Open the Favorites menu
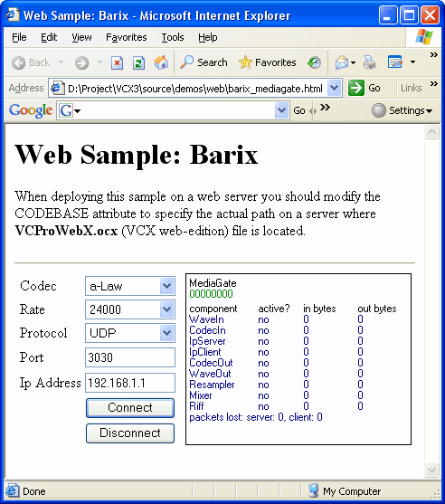Image resolution: width=445 pixels, height=504 pixels. (127, 37)
